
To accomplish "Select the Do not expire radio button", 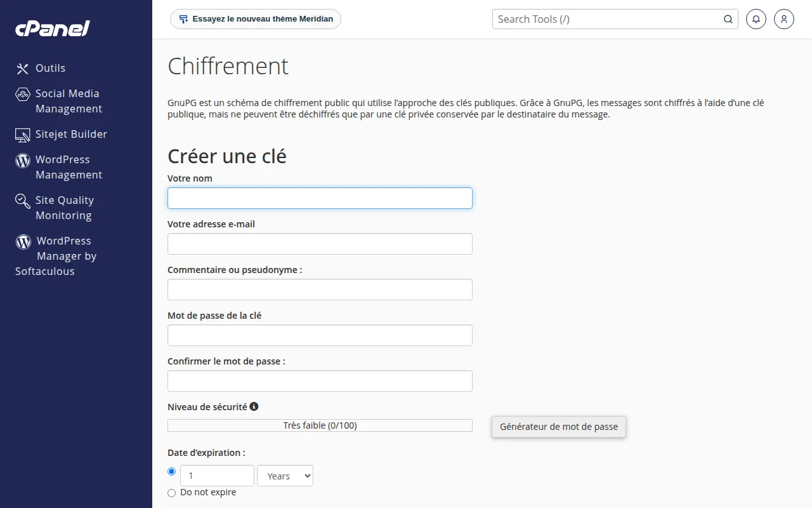I will [x=171, y=493].
